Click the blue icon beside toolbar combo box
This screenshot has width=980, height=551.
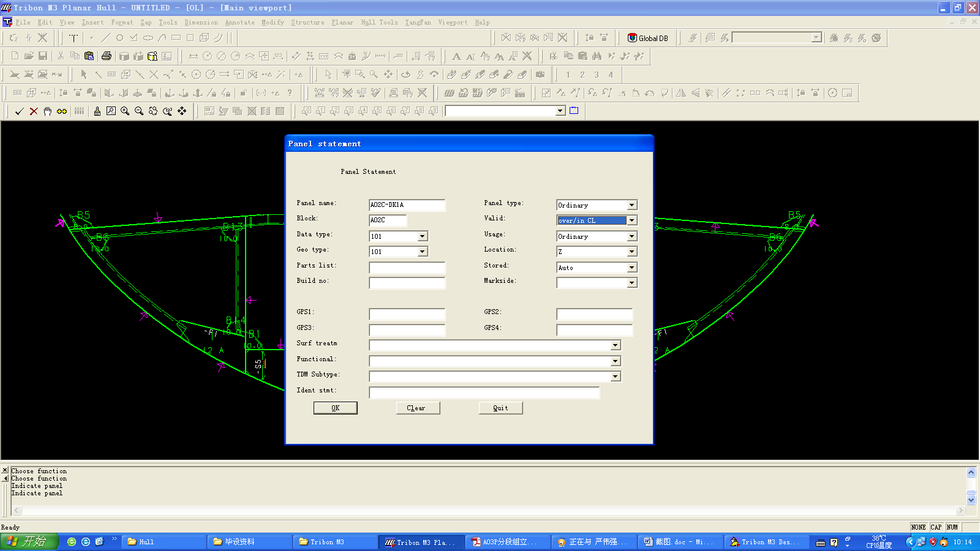click(574, 111)
